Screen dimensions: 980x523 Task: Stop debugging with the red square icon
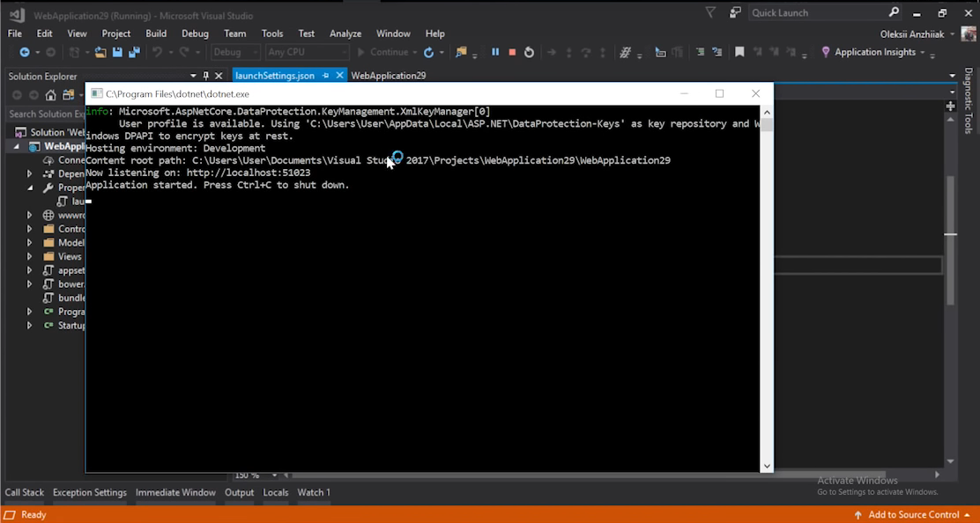(x=512, y=53)
